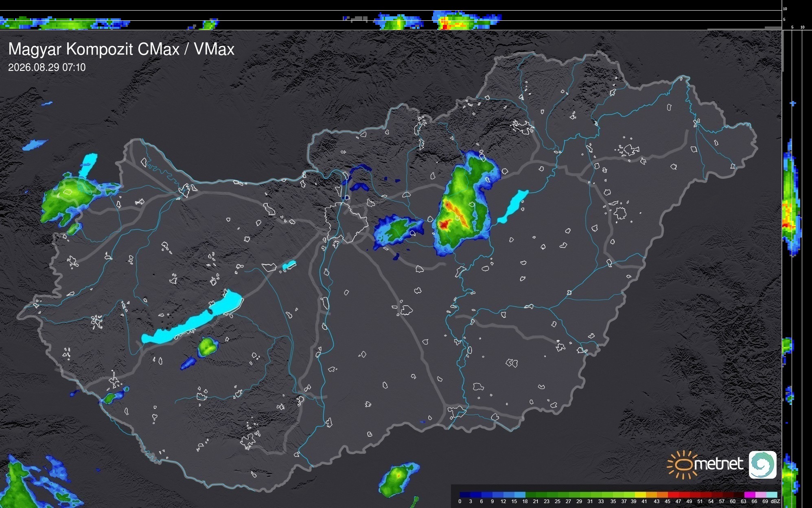Click the '33' label on the legend scale
812x508 pixels.
coord(601,501)
